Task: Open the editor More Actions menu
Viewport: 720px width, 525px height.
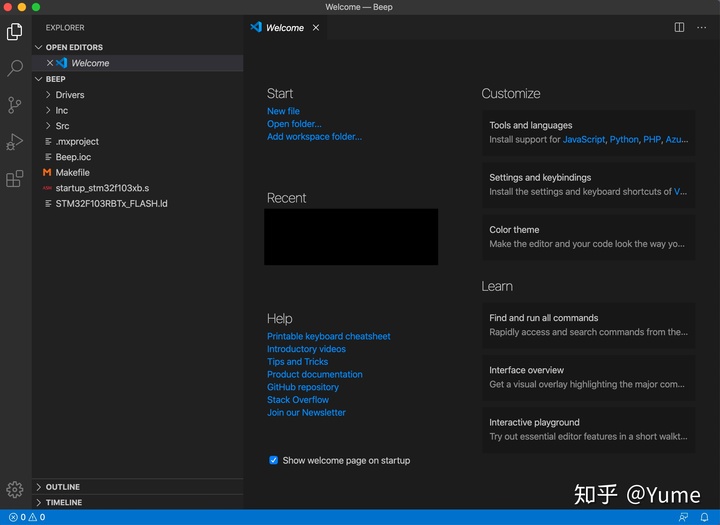Action: pos(701,28)
